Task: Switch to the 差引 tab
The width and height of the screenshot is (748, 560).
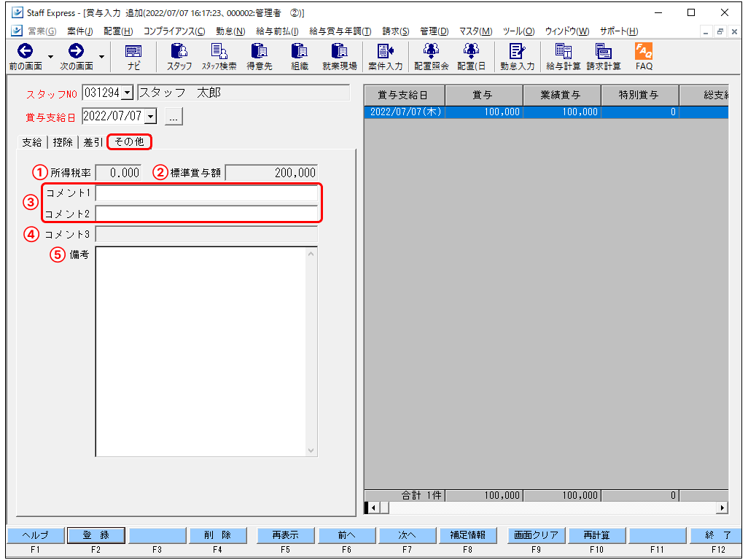Action: pyautogui.click(x=93, y=142)
